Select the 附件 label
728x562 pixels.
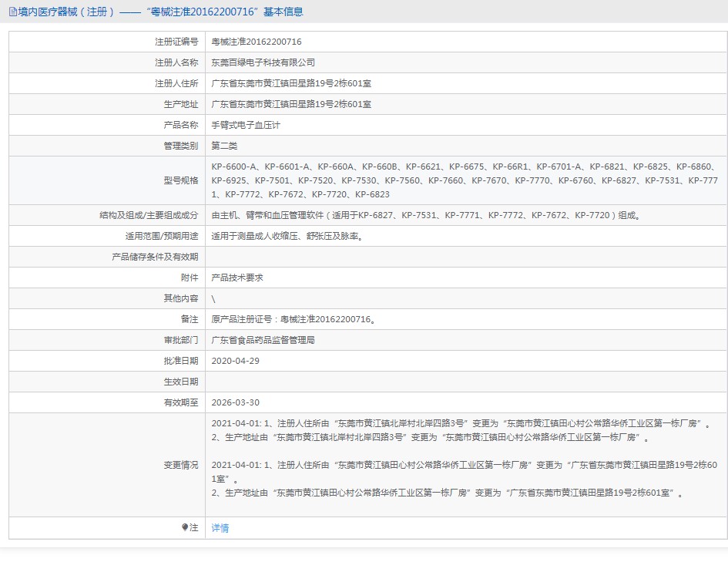click(190, 278)
